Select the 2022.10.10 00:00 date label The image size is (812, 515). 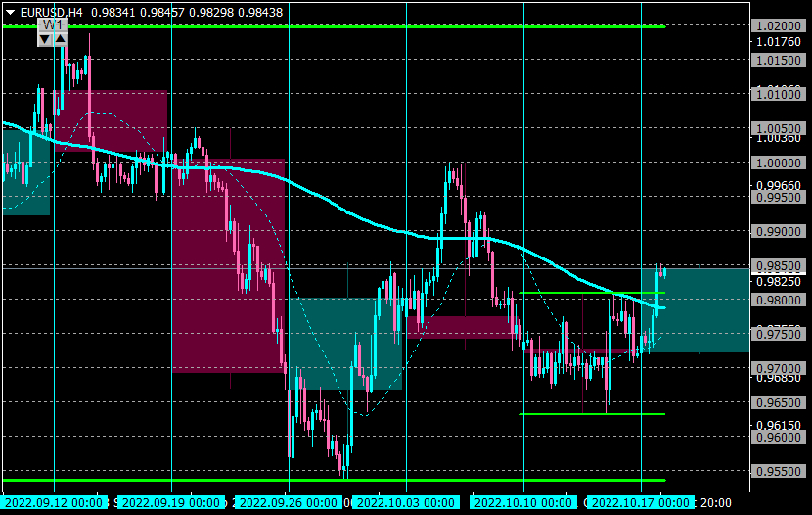point(523,502)
